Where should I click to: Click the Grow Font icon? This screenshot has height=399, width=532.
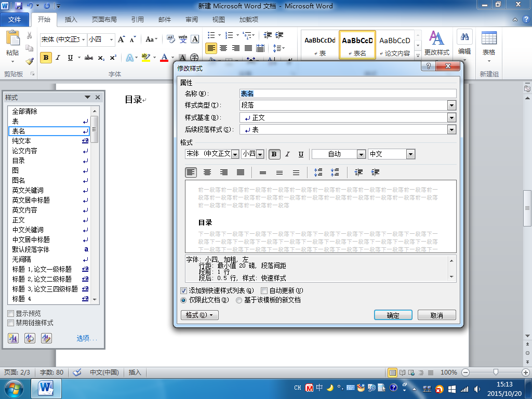(121, 39)
